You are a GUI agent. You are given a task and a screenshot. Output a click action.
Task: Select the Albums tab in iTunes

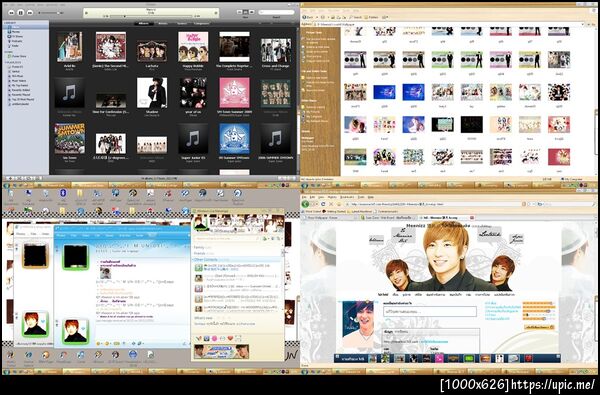(x=143, y=24)
